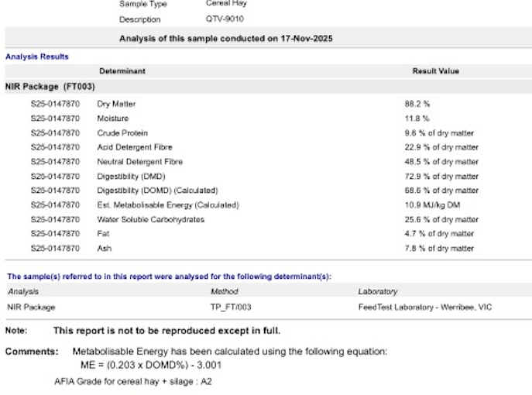Click the sample ID in the Ash row
The height and width of the screenshot is (395, 532).
pyautogui.click(x=55, y=249)
